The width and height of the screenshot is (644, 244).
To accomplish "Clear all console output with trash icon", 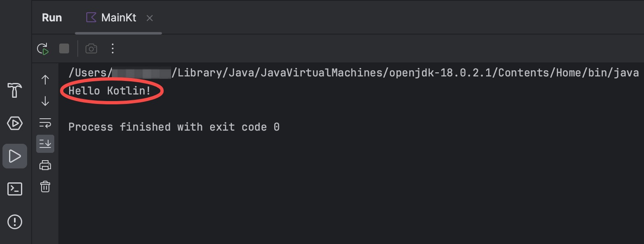I will [45, 186].
